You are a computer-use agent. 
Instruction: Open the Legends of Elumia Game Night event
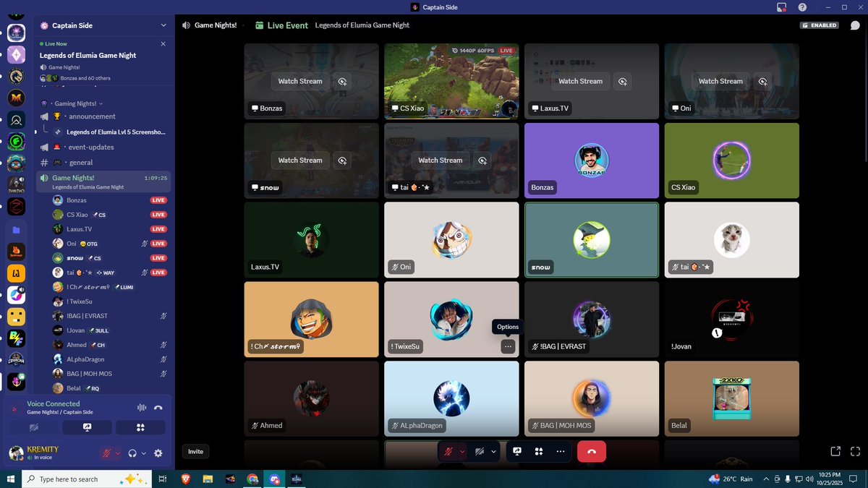click(88, 55)
